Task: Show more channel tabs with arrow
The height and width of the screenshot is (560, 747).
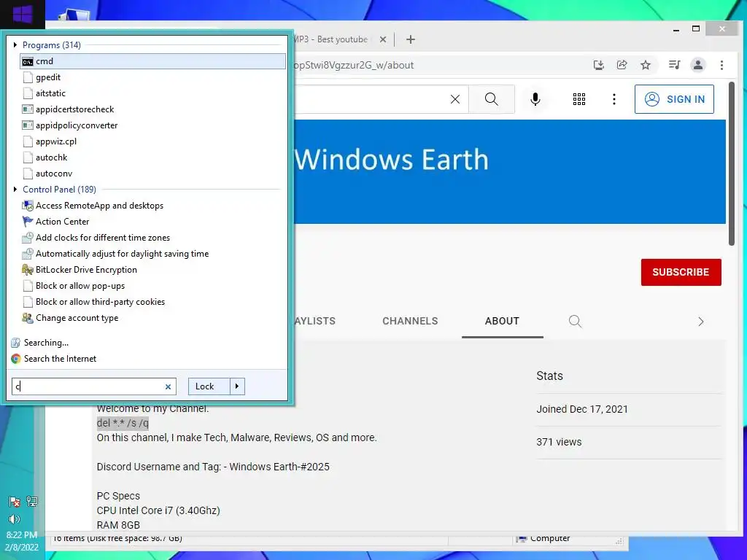Action: (701, 322)
